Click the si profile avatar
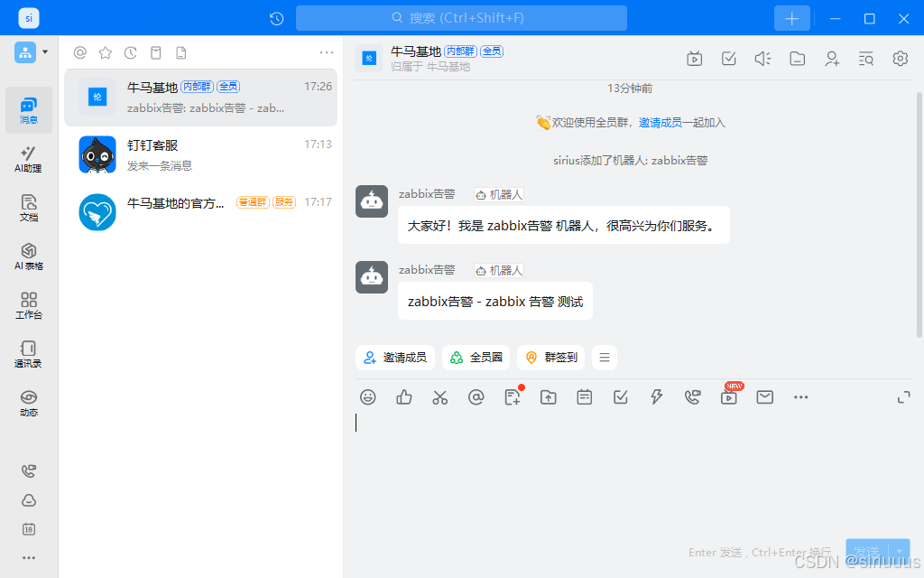 29,18
